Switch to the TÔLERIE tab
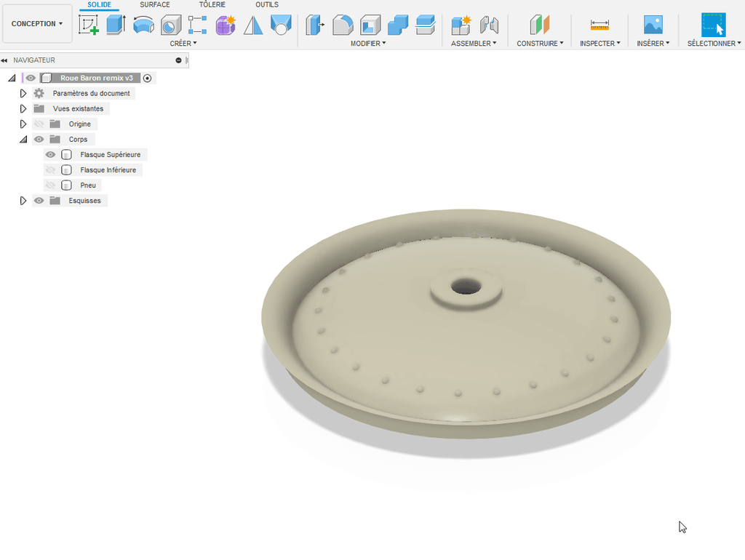Viewport: 745px width, 560px height. 212,5
